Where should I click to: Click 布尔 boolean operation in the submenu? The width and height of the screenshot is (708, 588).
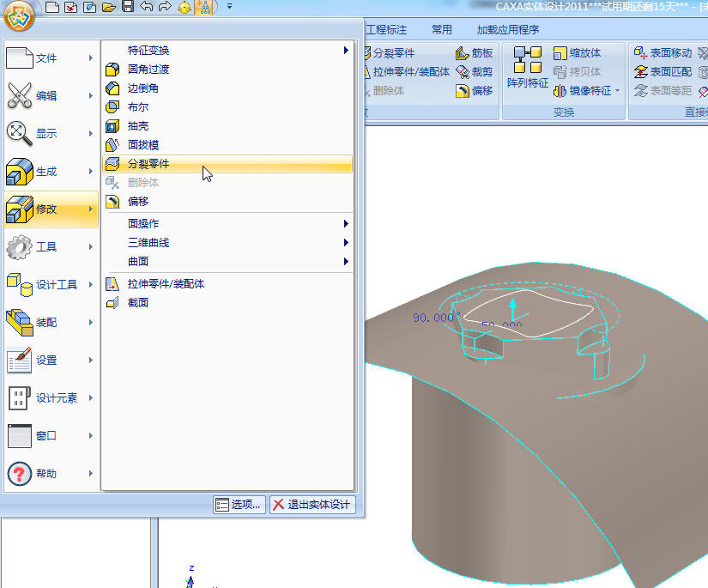(138, 107)
